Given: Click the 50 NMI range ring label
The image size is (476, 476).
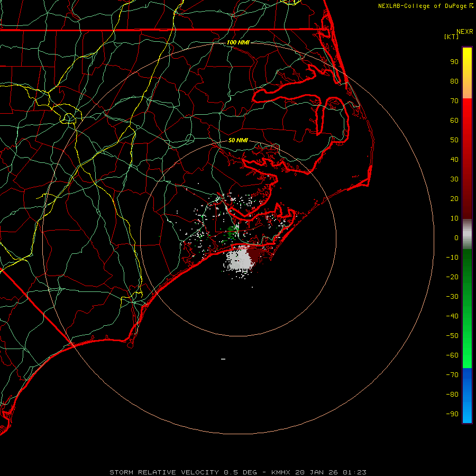Looking at the screenshot, I should (x=238, y=140).
